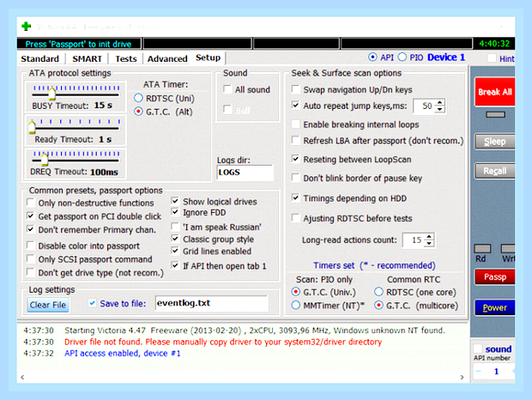
Task: Select RDTSC (one core) RTC
Action: coord(378,292)
